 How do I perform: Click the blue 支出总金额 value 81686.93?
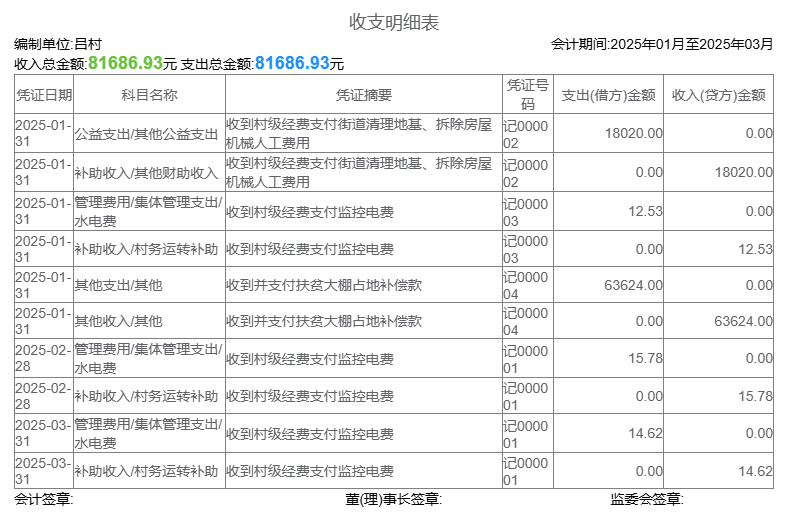pyautogui.click(x=292, y=63)
